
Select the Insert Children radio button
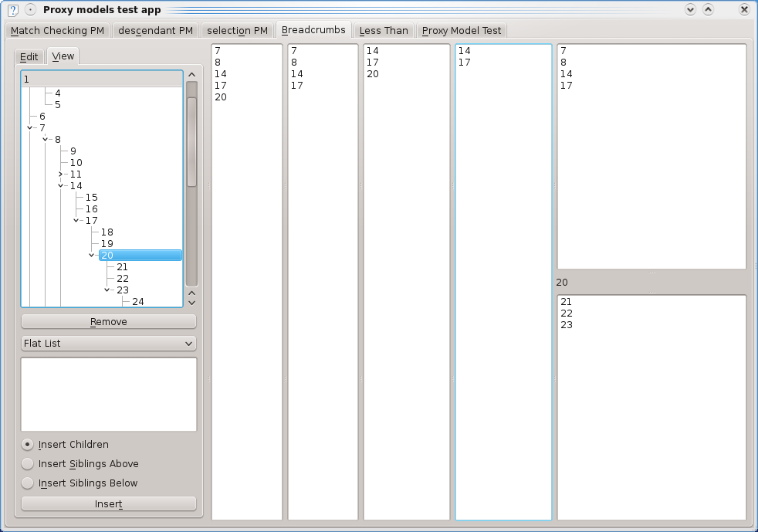pyautogui.click(x=28, y=445)
